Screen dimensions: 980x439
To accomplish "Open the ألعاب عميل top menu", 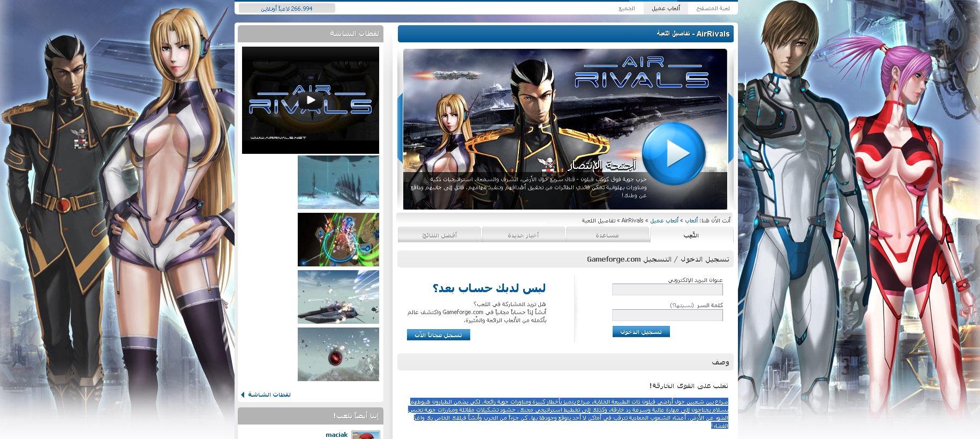I will [x=666, y=8].
